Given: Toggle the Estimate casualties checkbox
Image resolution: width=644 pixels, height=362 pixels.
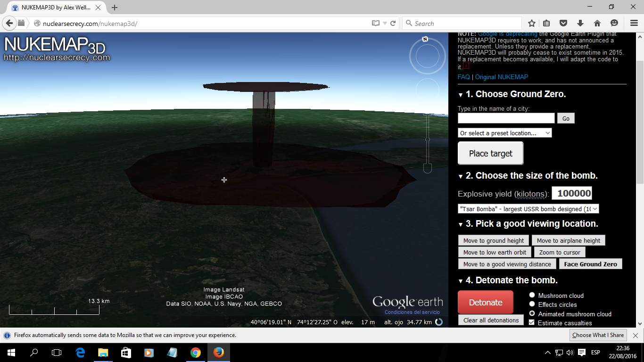Looking at the screenshot, I should click(x=532, y=322).
